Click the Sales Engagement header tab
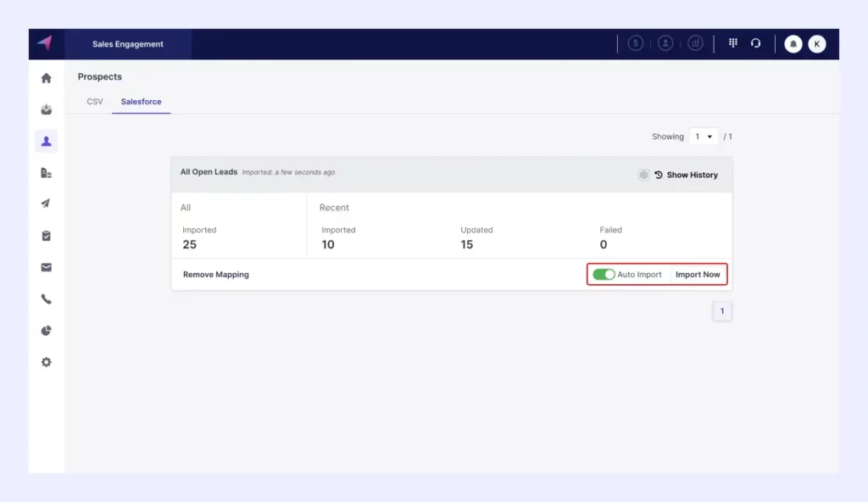Image resolution: width=868 pixels, height=502 pixels. coord(128,44)
